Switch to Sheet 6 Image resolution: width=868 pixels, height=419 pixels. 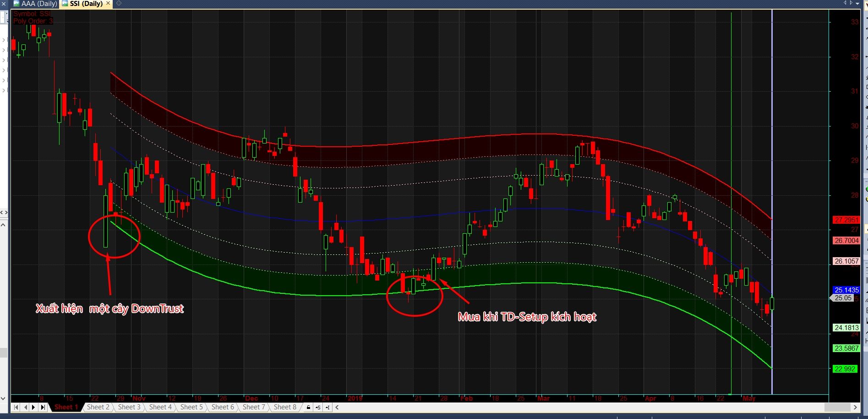223,407
